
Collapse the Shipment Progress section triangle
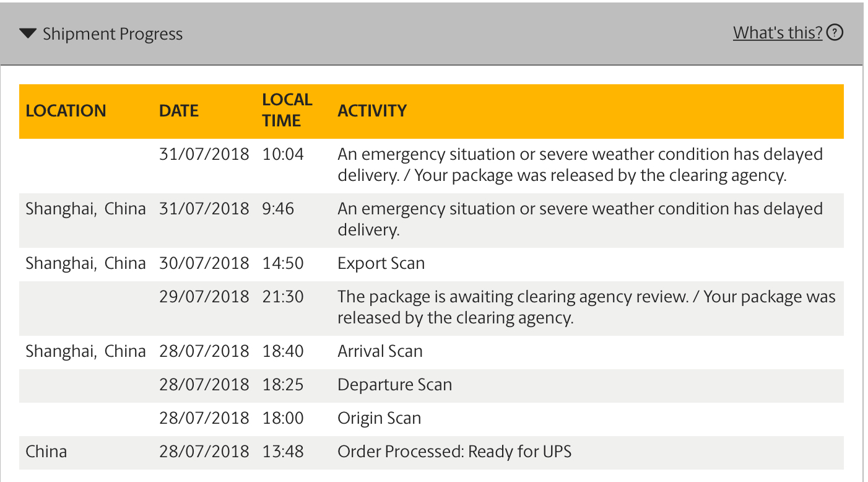[x=28, y=33]
